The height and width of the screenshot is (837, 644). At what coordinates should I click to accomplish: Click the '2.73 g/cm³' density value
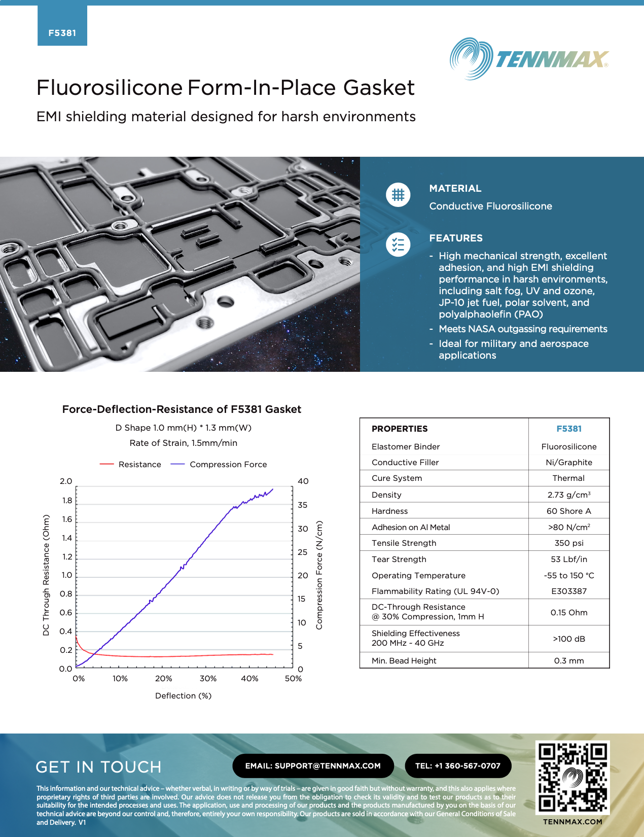(x=569, y=495)
